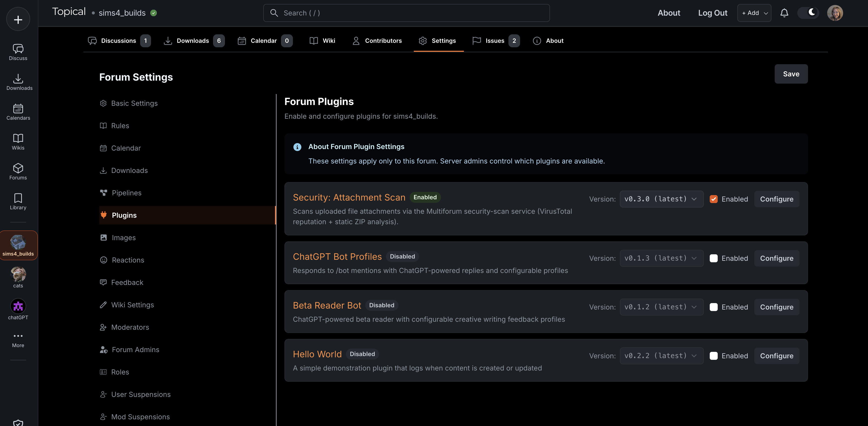Uncheck Enabled for Security: Attachment Scan
The image size is (868, 426).
(x=713, y=199)
